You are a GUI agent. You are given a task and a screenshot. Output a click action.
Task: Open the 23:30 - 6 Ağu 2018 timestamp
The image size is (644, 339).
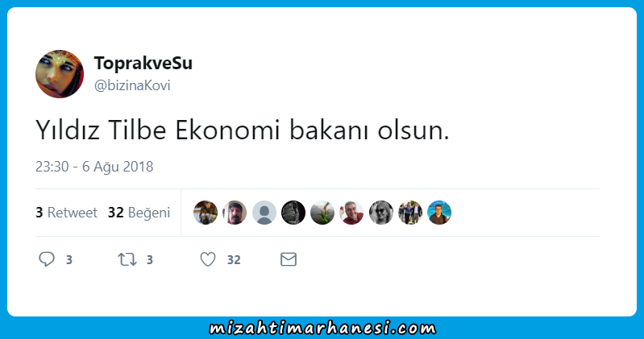(94, 167)
